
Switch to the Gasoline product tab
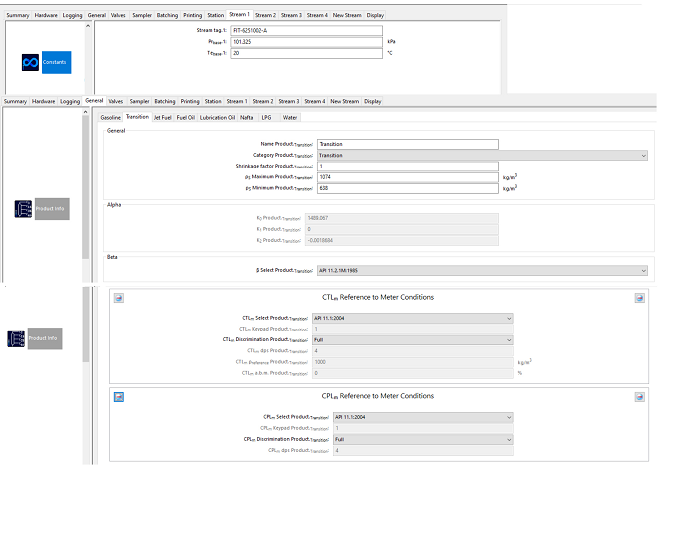(x=110, y=118)
